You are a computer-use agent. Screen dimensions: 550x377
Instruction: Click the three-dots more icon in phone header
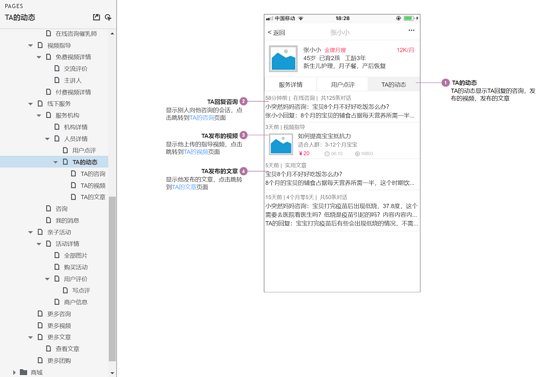pos(411,31)
